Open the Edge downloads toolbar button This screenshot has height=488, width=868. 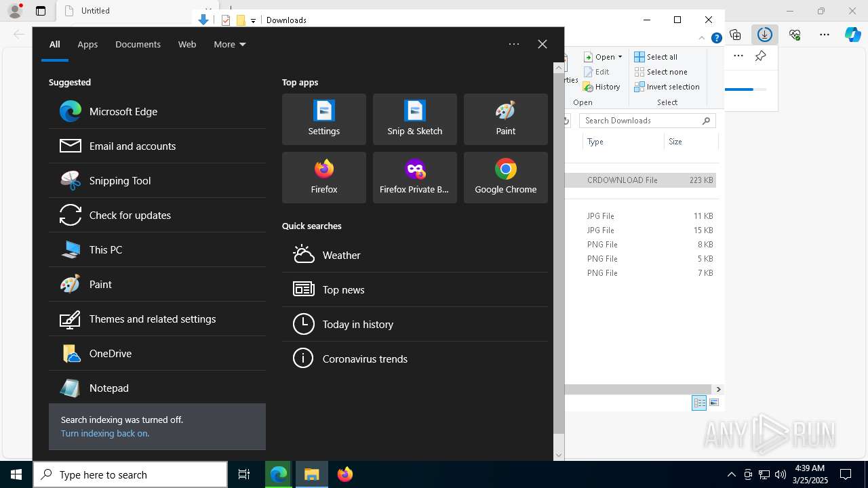[x=765, y=35]
